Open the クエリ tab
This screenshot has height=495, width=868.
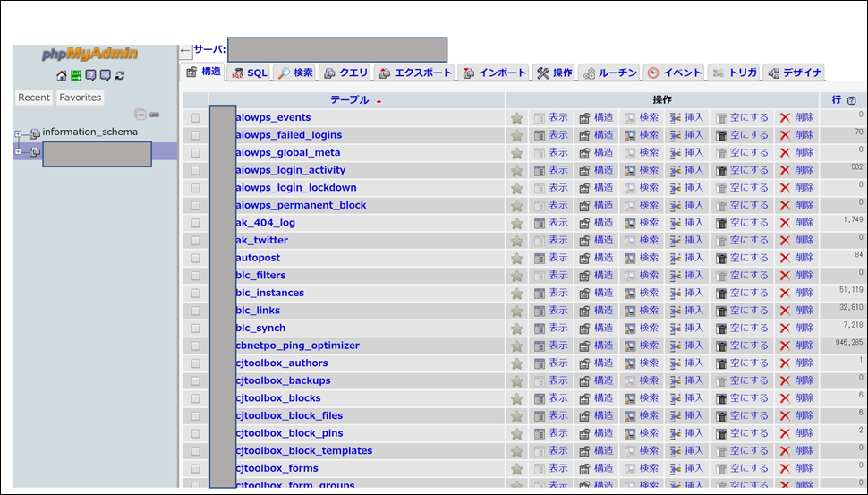point(345,73)
